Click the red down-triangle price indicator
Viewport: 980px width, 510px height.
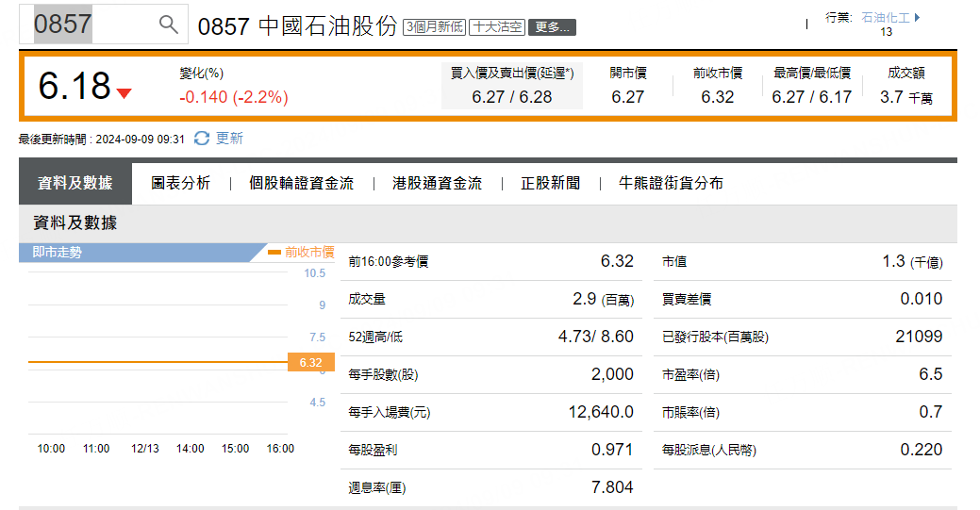click(124, 93)
